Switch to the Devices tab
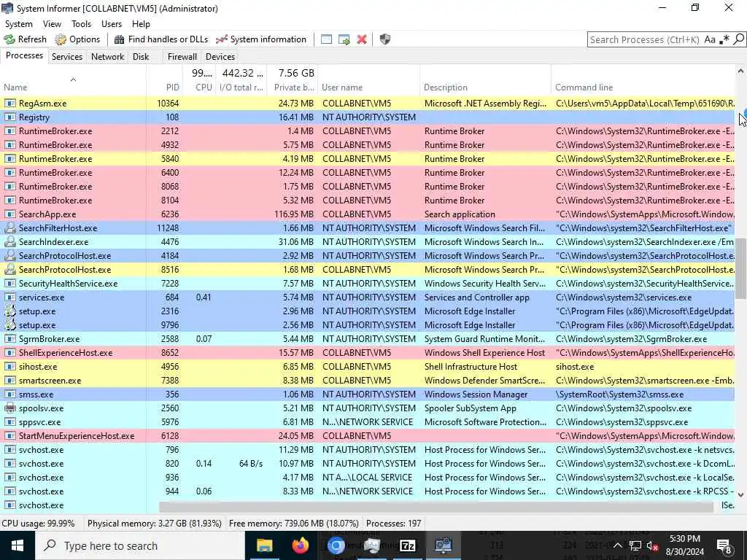 (220, 57)
